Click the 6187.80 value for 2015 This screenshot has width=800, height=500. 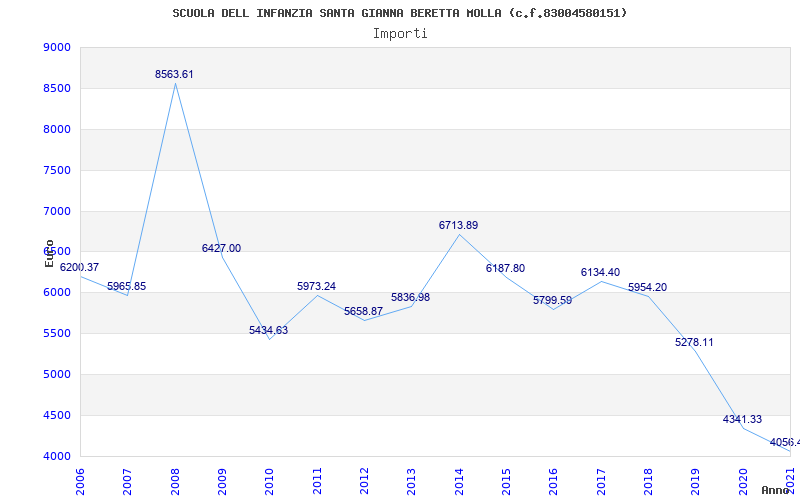[x=505, y=269]
